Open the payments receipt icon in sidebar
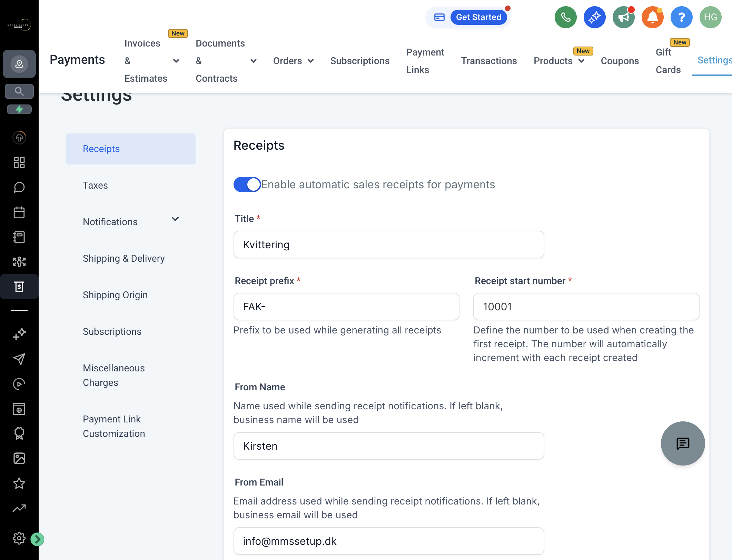 (x=19, y=287)
